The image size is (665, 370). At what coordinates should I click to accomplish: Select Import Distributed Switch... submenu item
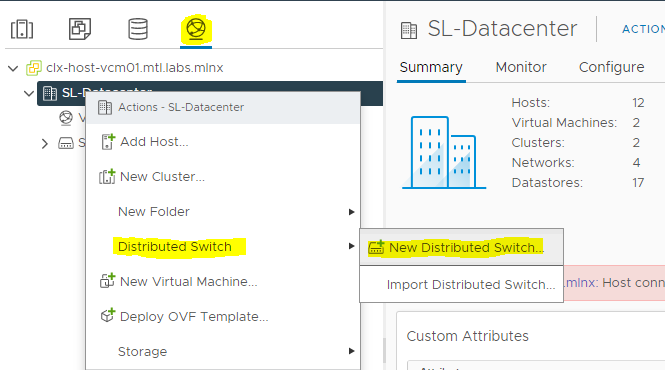pos(461,284)
